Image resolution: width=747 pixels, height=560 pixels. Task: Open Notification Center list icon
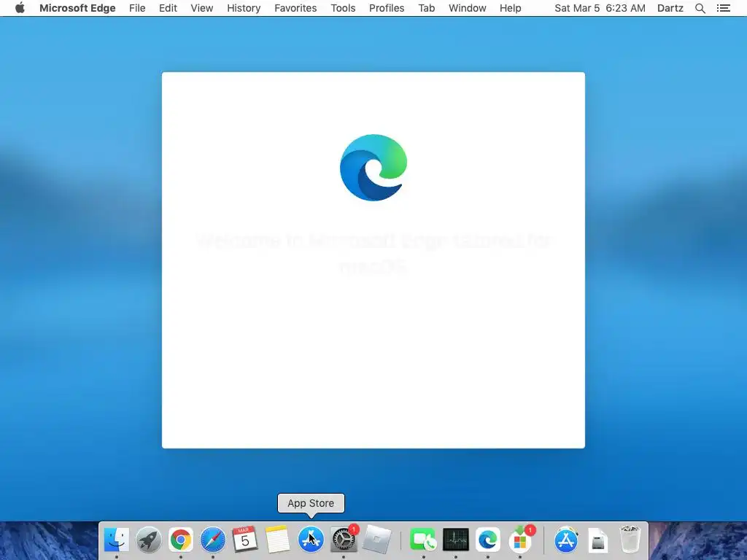(x=724, y=8)
